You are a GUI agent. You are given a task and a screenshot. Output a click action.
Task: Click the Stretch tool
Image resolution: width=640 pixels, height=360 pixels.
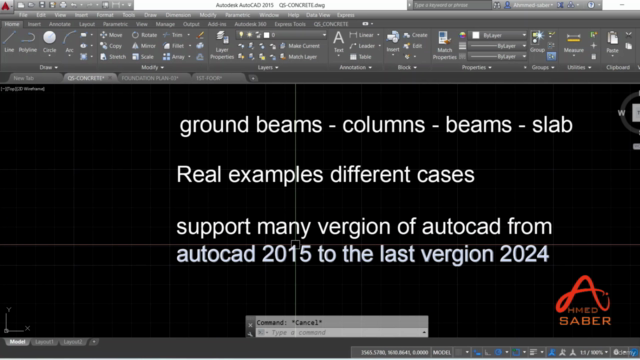pyautogui.click(x=113, y=57)
